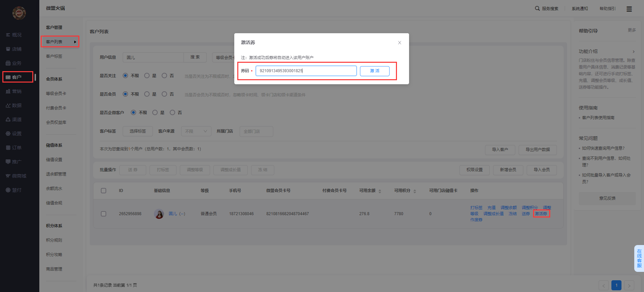Check the select-all checkbox in table header

[x=104, y=191]
